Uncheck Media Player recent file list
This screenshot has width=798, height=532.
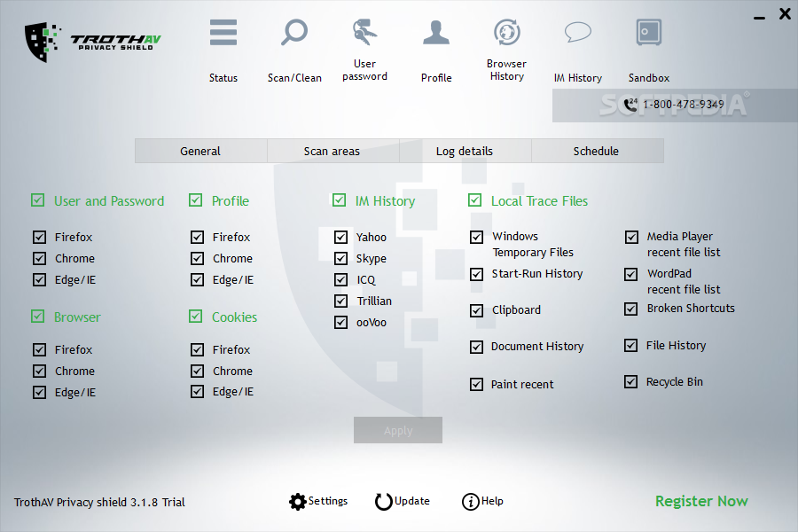631,237
